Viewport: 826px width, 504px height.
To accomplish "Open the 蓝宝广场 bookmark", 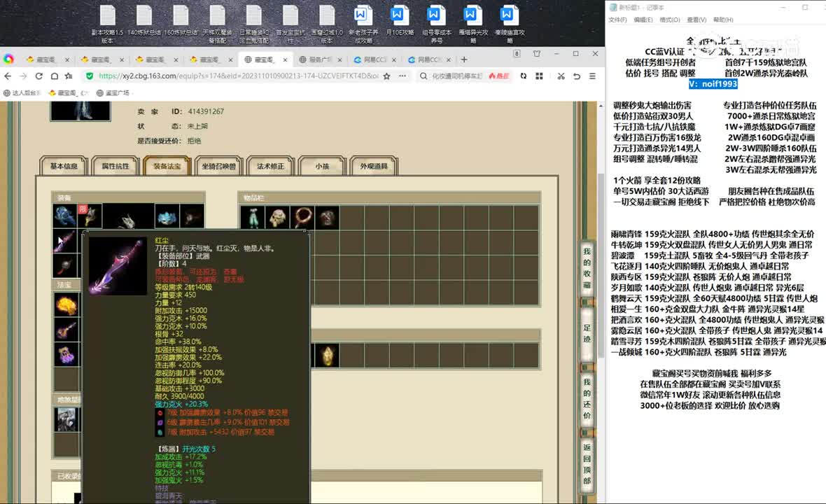I will [x=113, y=92].
